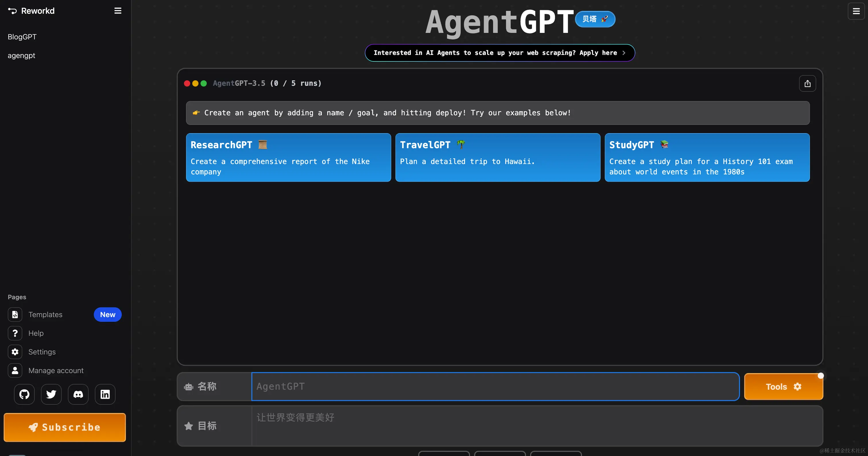Open Settings via the gear icon
The image size is (868, 456).
click(15, 352)
